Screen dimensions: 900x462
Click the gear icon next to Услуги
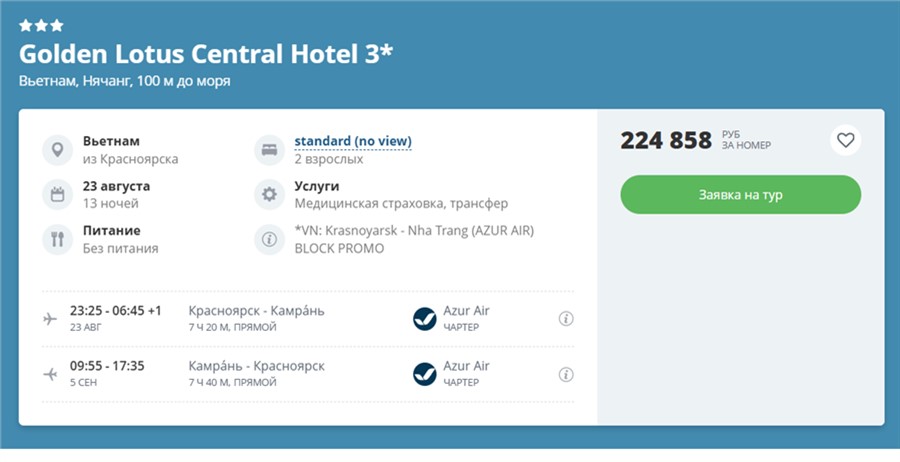tap(269, 195)
